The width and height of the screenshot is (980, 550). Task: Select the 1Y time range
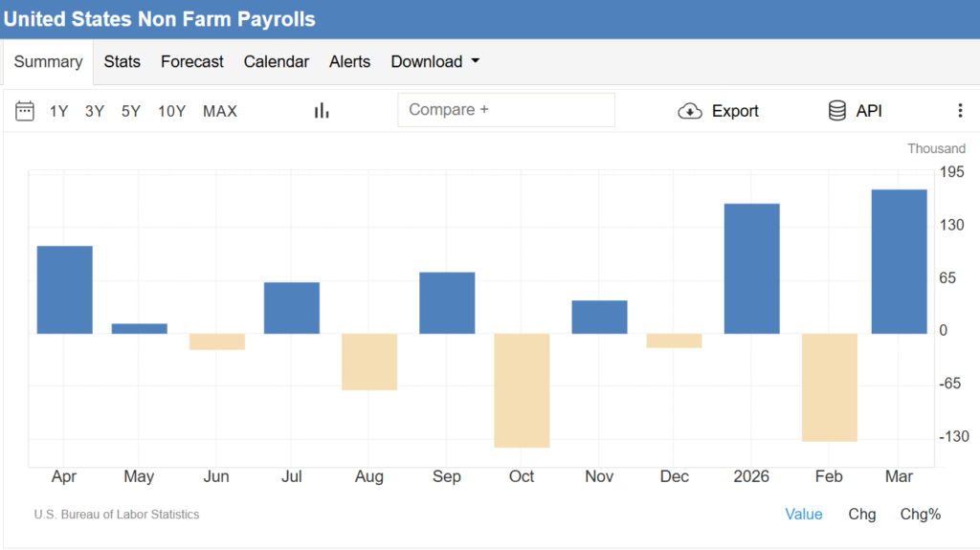(x=58, y=111)
